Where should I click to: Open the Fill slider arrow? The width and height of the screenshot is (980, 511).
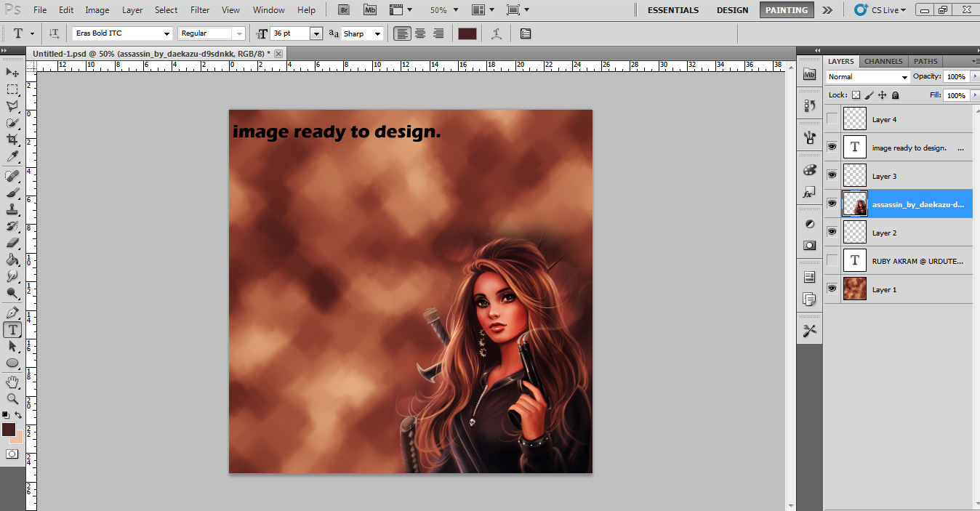tap(974, 95)
